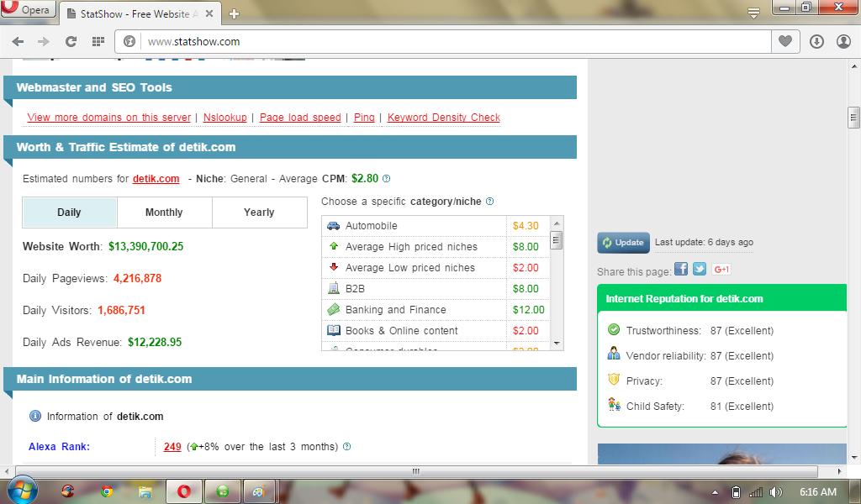
Task: Go forward to the next page
Action: pyautogui.click(x=44, y=42)
